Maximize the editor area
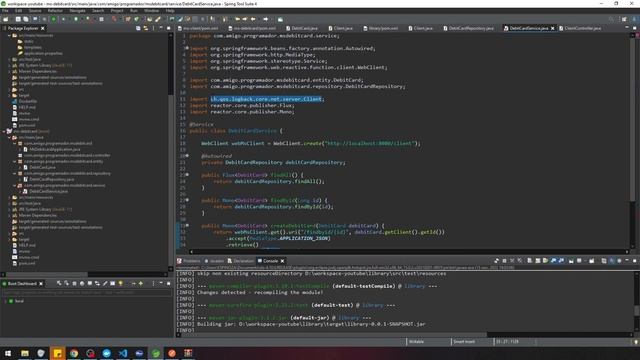The image size is (640, 360). pyautogui.click(x=634, y=28)
